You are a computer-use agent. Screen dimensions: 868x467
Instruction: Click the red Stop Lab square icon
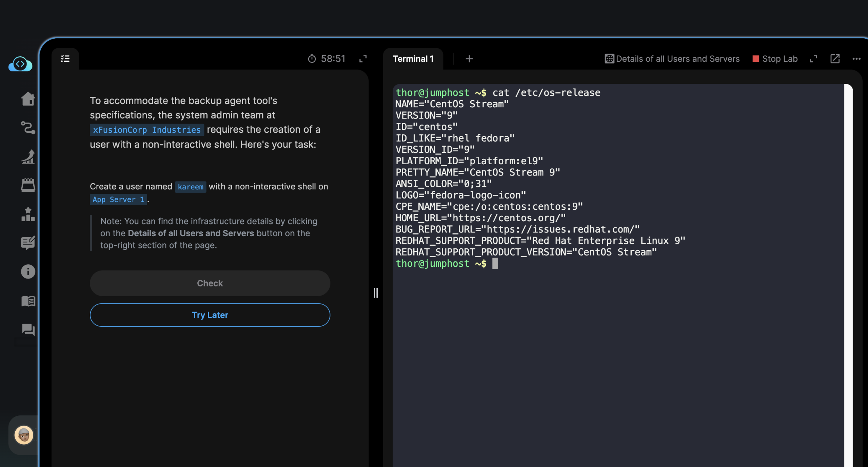(756, 59)
